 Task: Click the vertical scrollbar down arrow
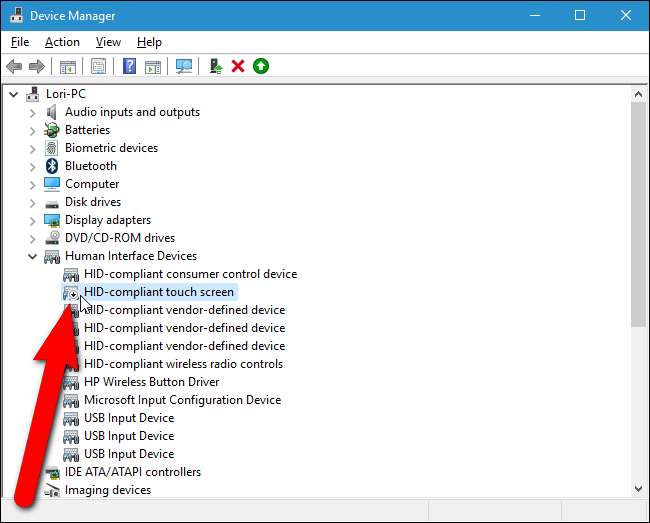(639, 488)
